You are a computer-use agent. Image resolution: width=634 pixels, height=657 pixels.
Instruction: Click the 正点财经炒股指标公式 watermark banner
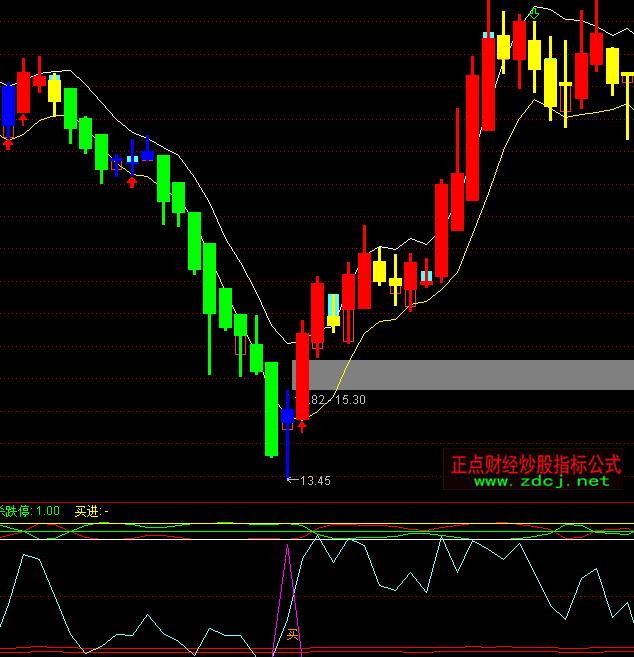point(536,464)
